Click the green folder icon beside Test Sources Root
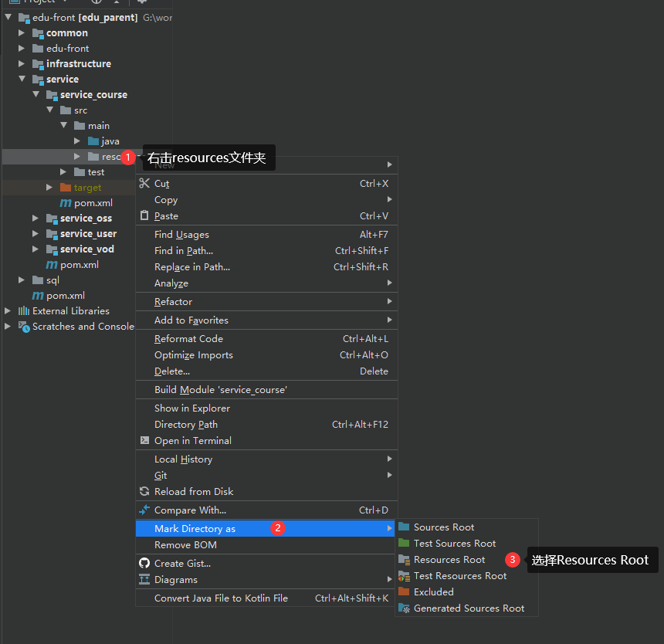Viewport: 664px width, 644px height. [x=405, y=543]
